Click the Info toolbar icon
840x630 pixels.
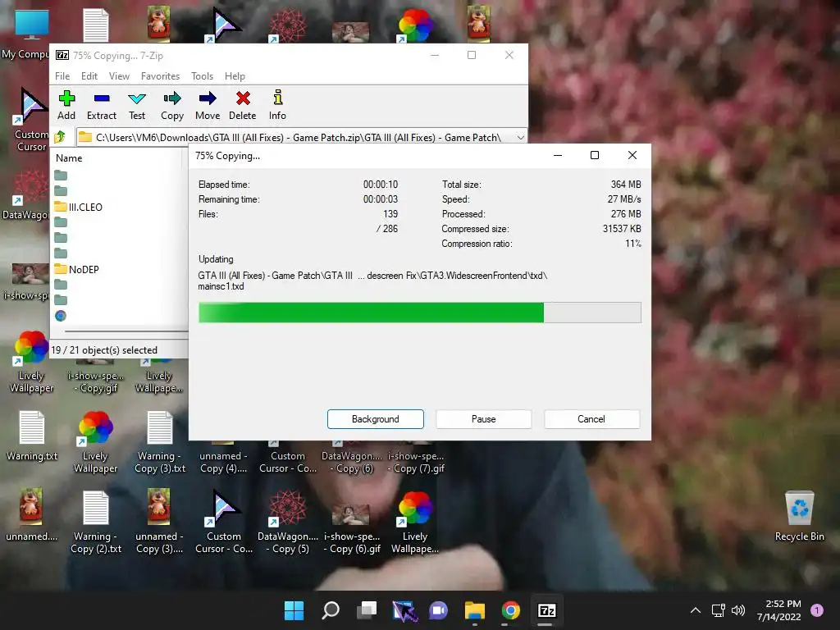[x=277, y=105]
